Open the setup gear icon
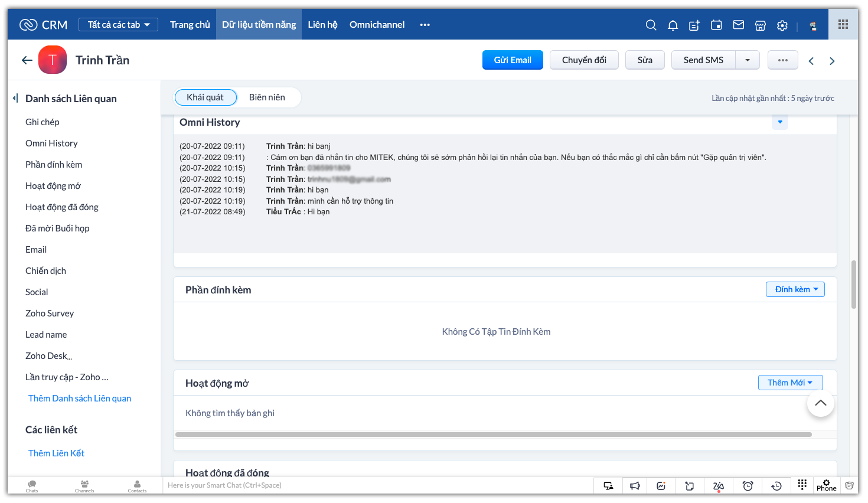Screen dimensions: 868x503 point(782,25)
